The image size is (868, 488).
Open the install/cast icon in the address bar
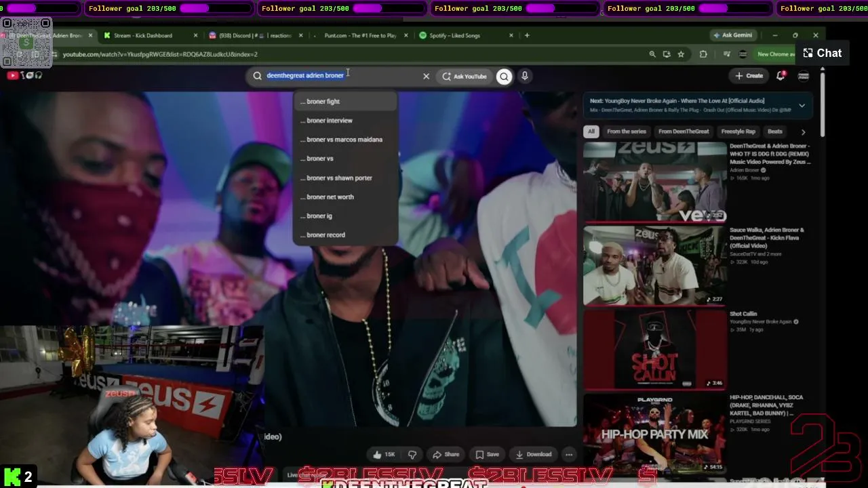[x=667, y=54]
